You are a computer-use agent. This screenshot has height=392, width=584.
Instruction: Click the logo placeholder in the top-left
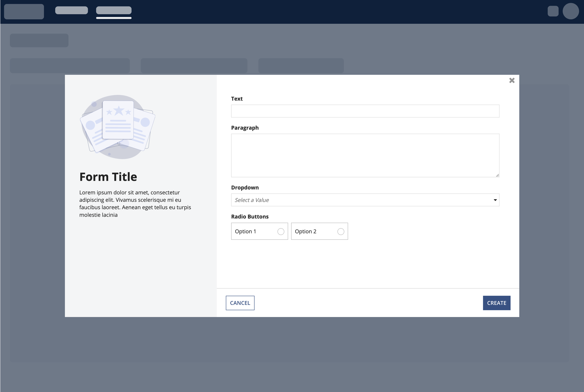click(x=24, y=12)
